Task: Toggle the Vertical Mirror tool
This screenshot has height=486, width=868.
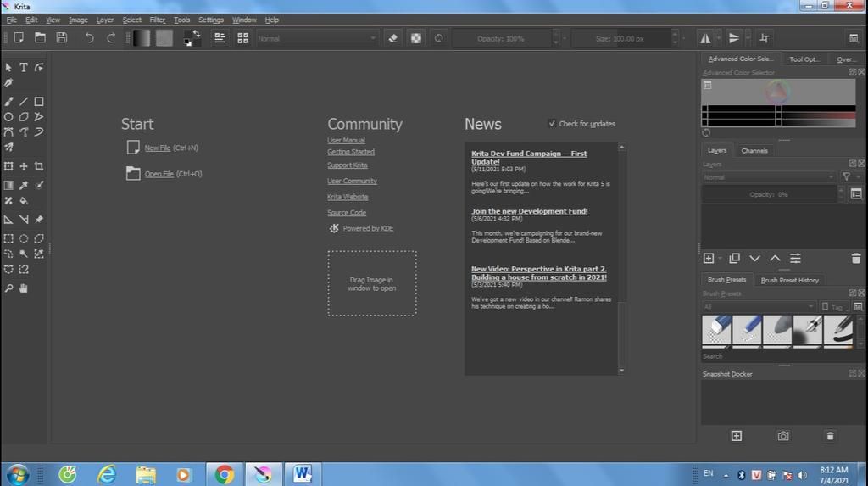Action: pos(734,38)
